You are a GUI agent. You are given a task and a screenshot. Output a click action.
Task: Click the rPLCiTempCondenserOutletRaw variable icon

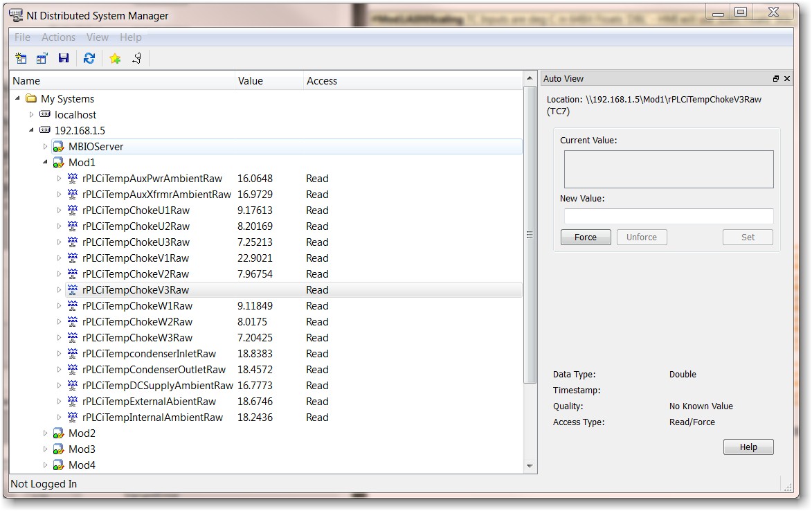73,369
